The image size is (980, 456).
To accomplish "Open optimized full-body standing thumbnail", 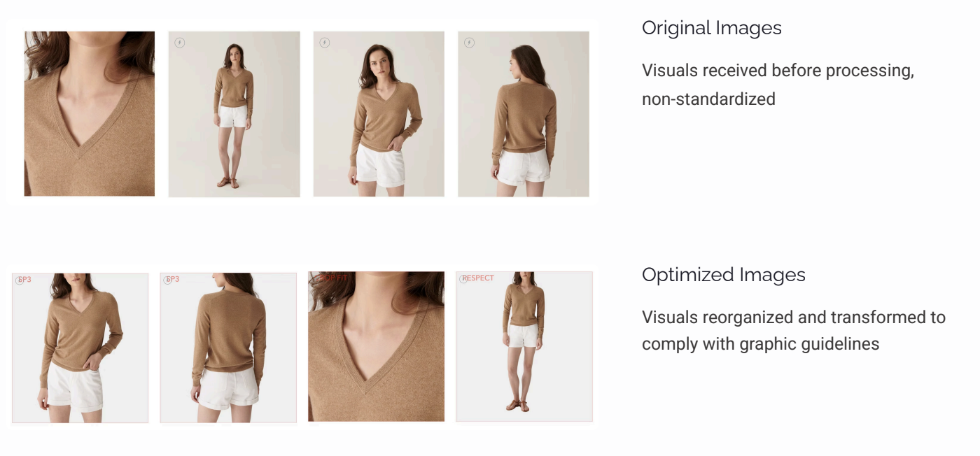I will click(x=524, y=347).
